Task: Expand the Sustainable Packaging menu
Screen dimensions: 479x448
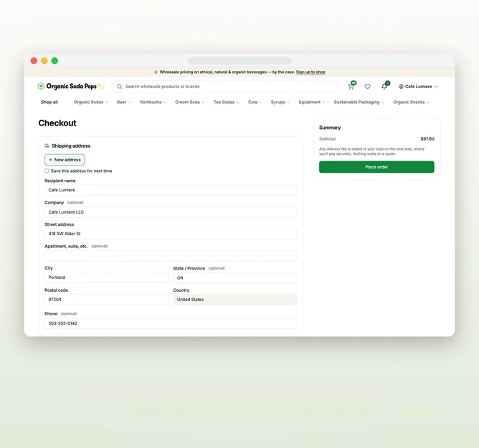Action: click(x=359, y=103)
